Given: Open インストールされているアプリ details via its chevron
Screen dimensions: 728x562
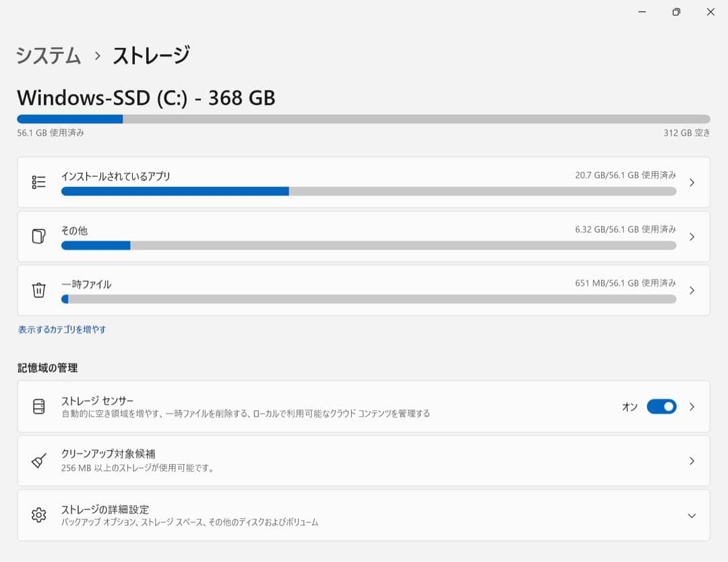Looking at the screenshot, I should coord(691,182).
